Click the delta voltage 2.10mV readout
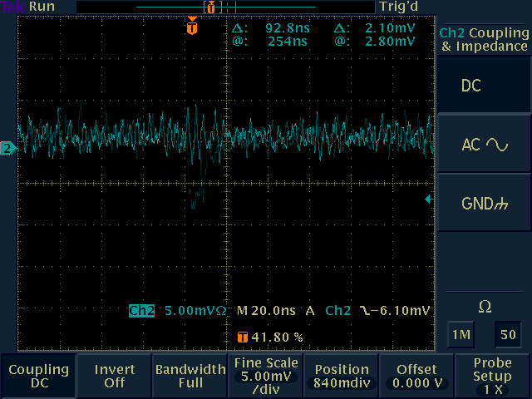The image size is (532, 399). click(x=390, y=27)
